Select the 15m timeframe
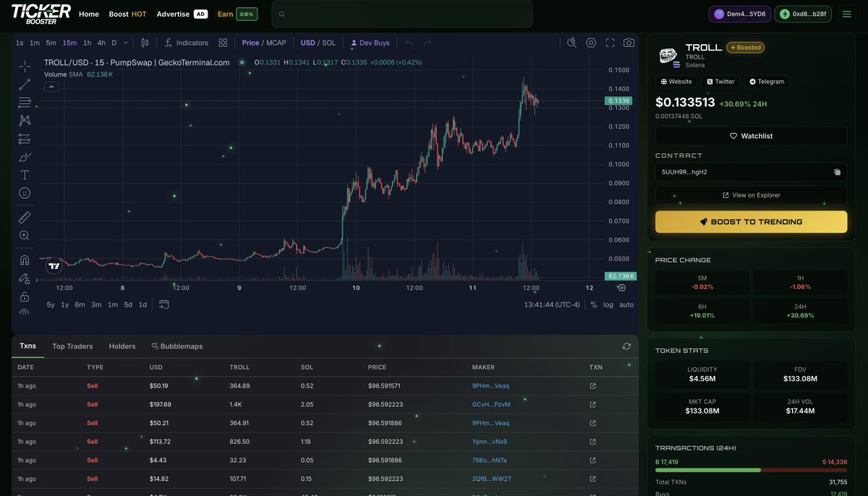The width and height of the screenshot is (868, 496). pyautogui.click(x=69, y=43)
